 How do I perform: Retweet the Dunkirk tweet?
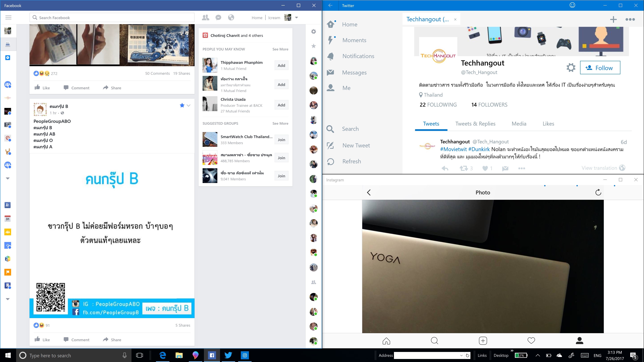tap(464, 168)
